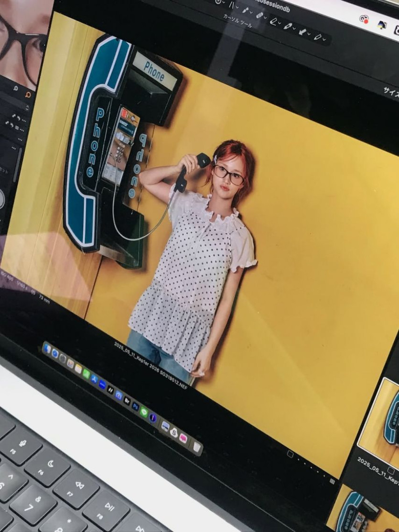The height and width of the screenshot is (532, 399).
Task: Open spot removal brush options chevron
Action: coord(251,12)
